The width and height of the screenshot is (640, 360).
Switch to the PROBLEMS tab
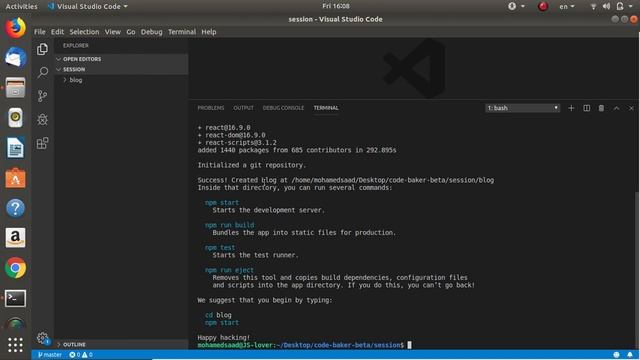click(x=211, y=108)
